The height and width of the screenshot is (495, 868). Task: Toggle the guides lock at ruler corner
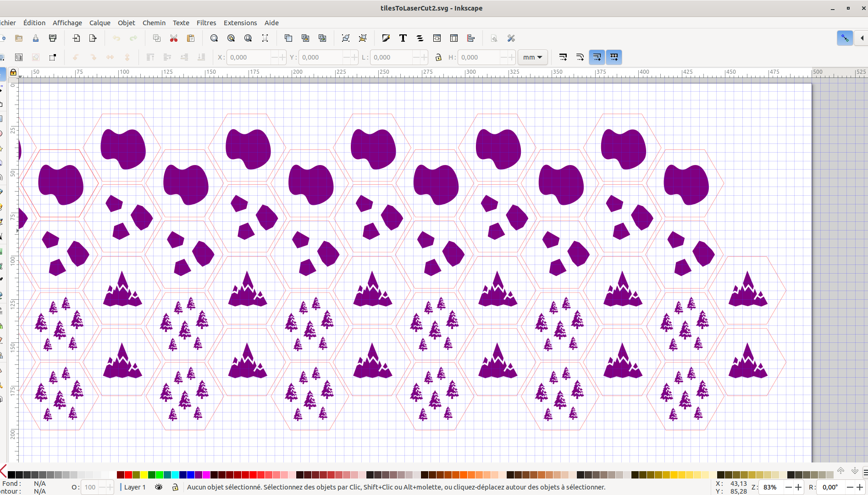[x=13, y=72]
